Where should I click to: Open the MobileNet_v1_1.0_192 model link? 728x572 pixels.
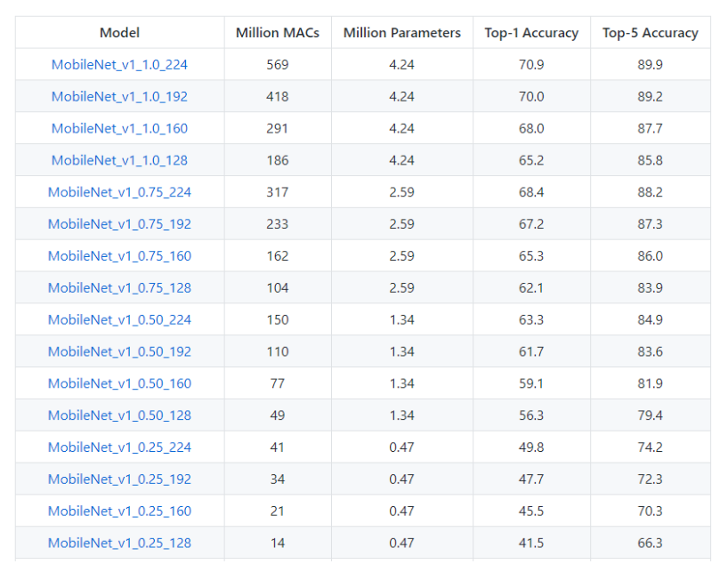119,97
